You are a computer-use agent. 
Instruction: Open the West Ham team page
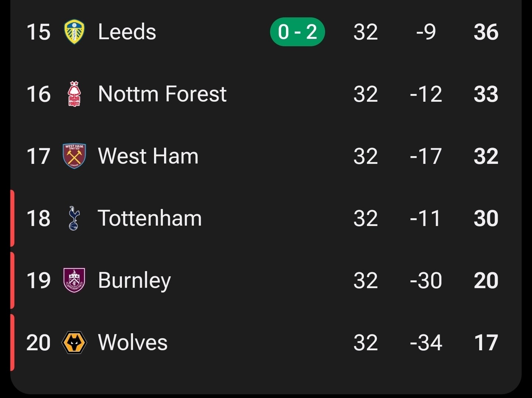[148, 156]
